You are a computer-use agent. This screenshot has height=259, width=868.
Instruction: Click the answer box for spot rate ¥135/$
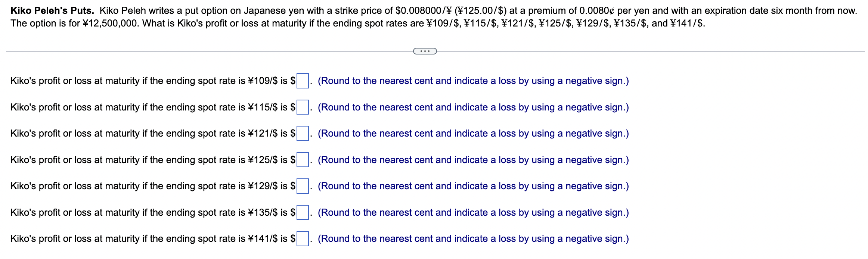(x=303, y=212)
